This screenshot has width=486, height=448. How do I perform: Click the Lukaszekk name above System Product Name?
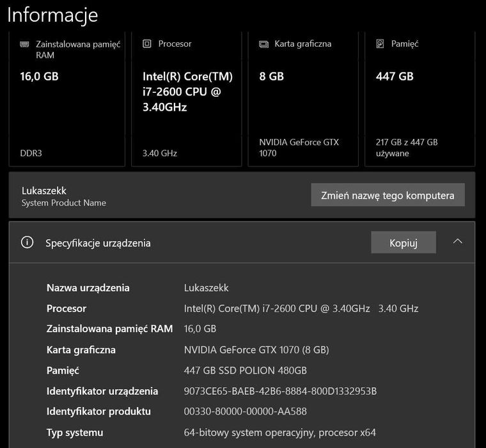(x=44, y=191)
